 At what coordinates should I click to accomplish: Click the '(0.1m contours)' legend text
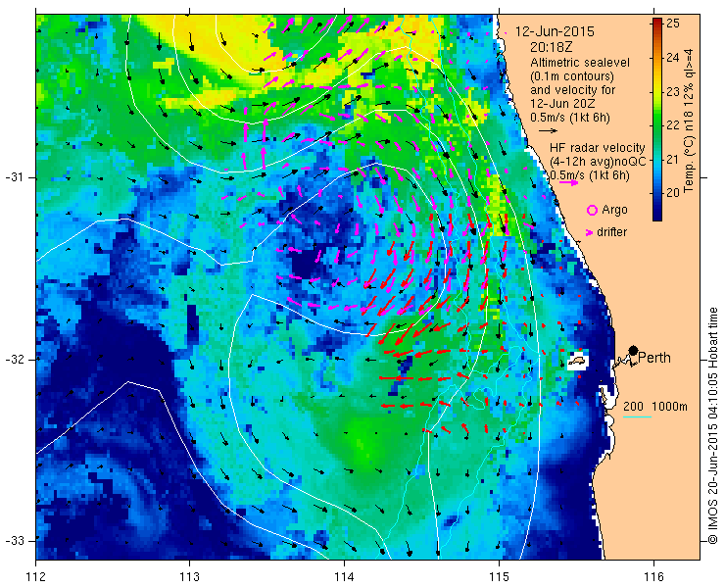572,75
